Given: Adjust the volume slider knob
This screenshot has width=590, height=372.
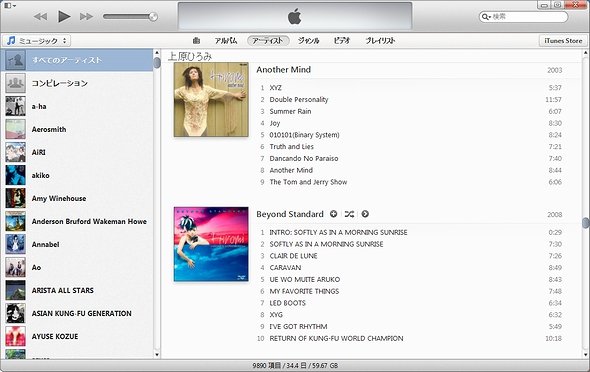Looking at the screenshot, I should point(153,17).
